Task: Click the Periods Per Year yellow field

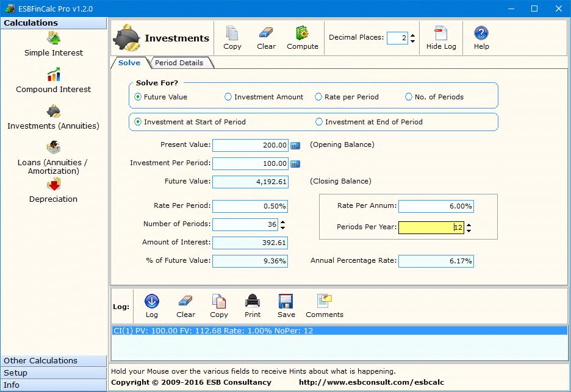Action: 431,227
